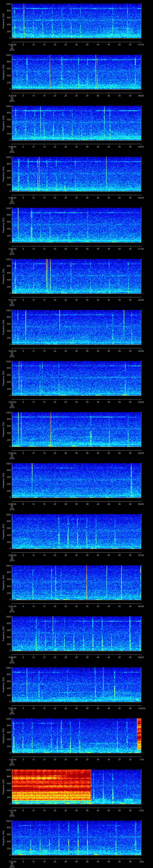The image size is (153, 868).
Task: Click the spectrogram panel starting at 0:51:00
Action: (77, 276)
